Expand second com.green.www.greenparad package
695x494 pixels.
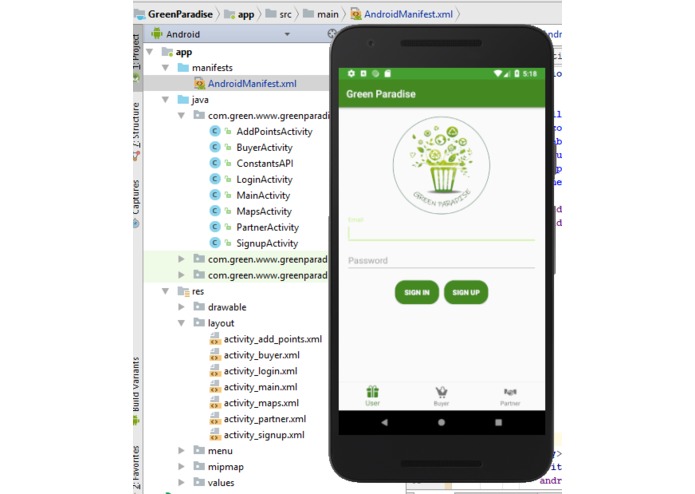181,259
